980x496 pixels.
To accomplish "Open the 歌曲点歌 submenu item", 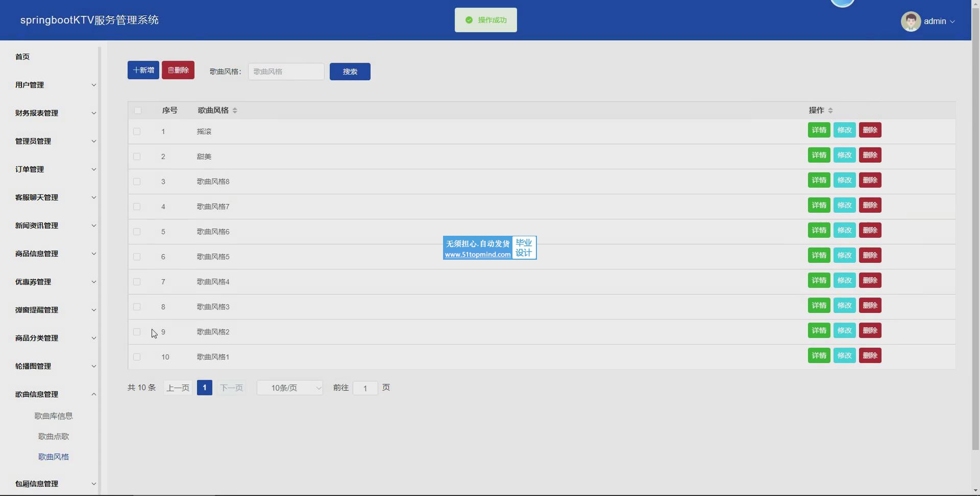I will tap(54, 436).
